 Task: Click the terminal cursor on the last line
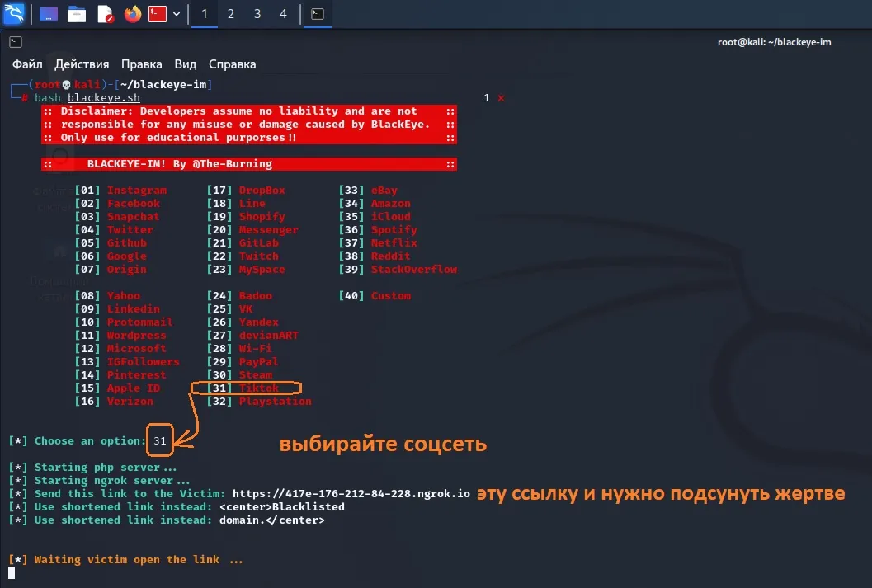click(12, 572)
